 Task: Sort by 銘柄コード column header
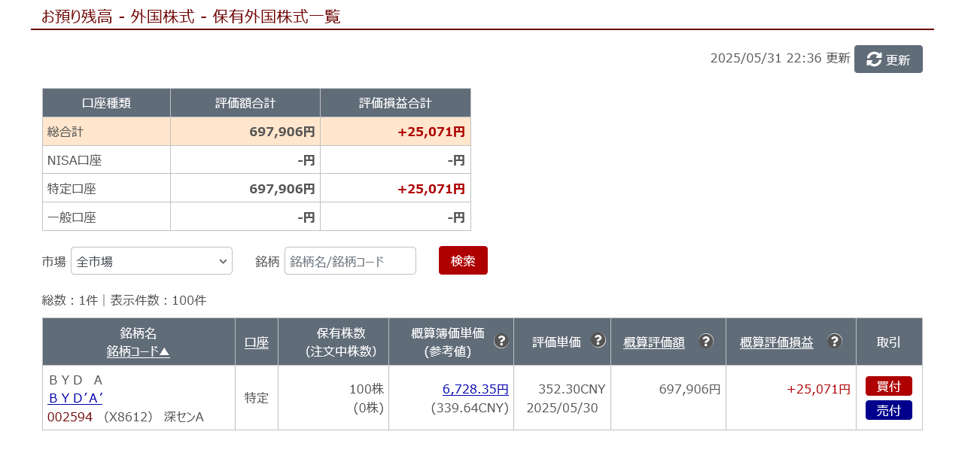tap(138, 351)
